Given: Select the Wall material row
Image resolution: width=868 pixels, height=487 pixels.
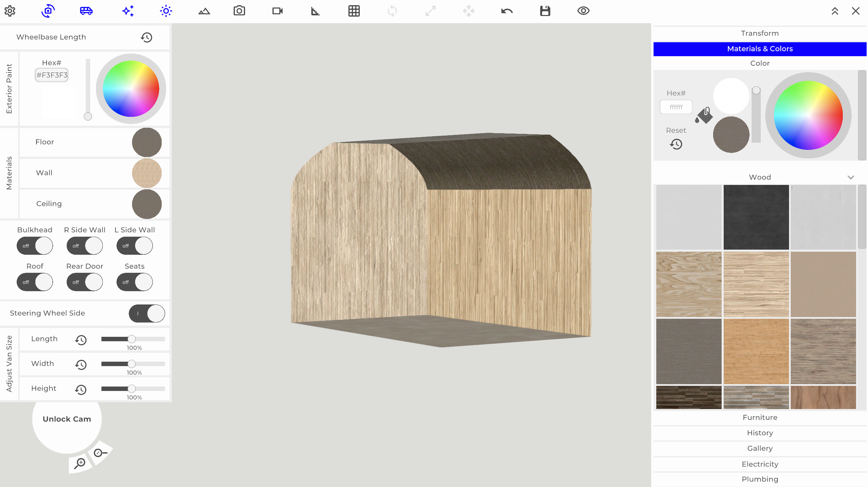Looking at the screenshot, I should 94,173.
